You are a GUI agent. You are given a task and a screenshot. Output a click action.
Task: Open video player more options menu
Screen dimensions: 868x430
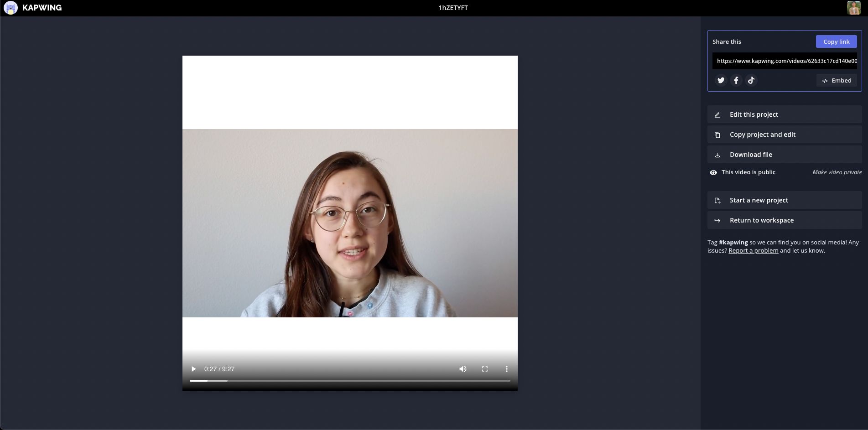pos(506,369)
